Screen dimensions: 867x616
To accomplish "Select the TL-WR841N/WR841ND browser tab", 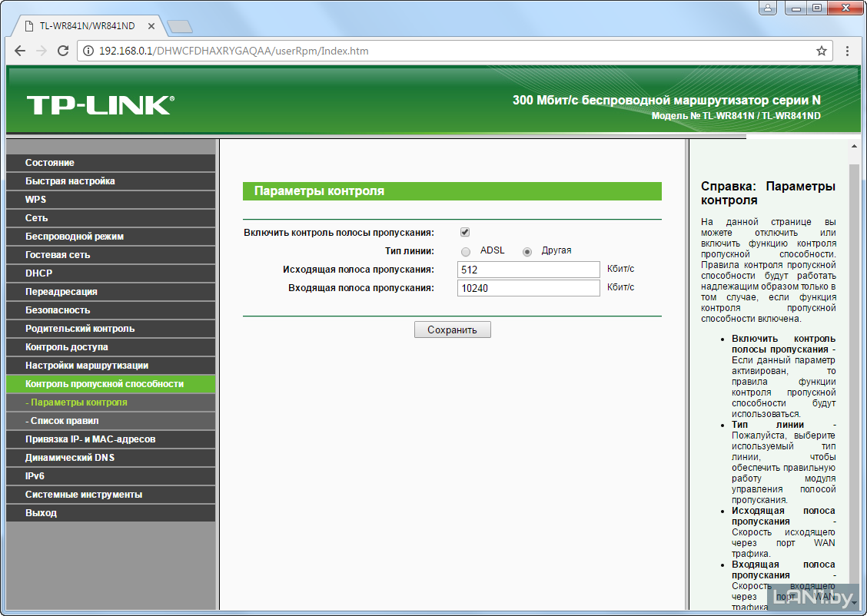I will pyautogui.click(x=88, y=26).
